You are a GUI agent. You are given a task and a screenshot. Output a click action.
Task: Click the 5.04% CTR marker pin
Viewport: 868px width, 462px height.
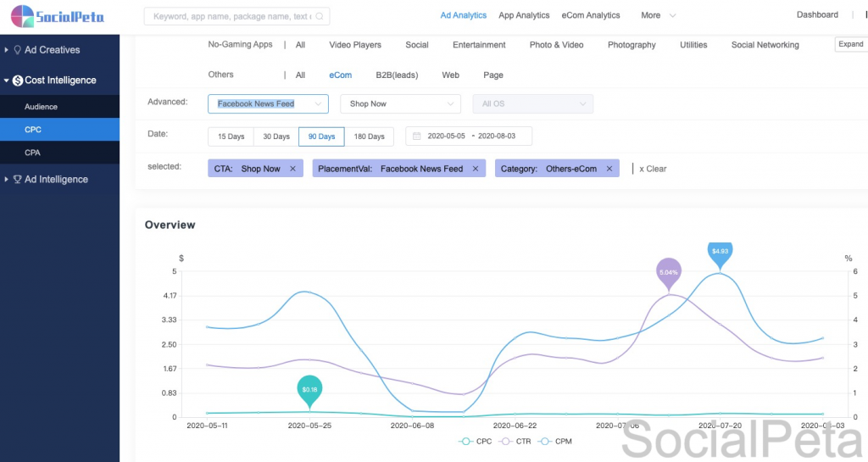(669, 273)
